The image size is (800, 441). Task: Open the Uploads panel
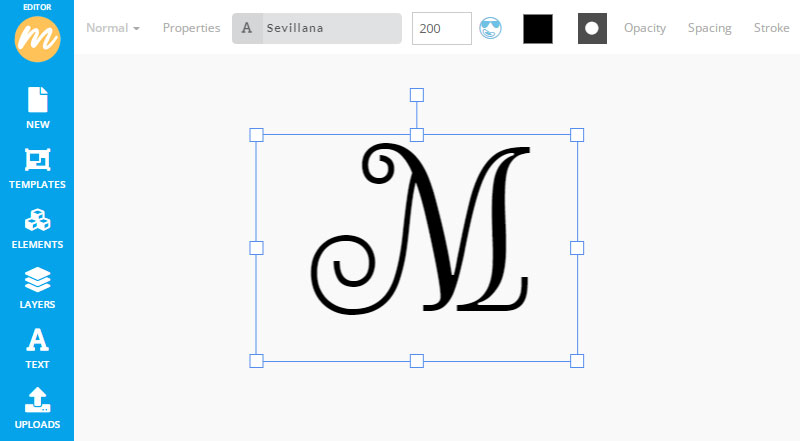pyautogui.click(x=37, y=408)
